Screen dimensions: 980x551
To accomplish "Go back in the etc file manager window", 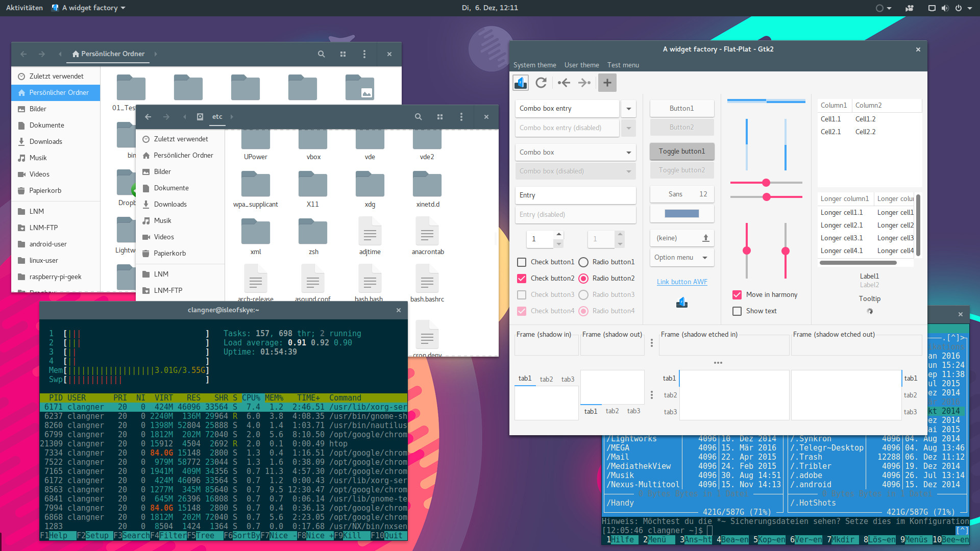I will [148, 117].
